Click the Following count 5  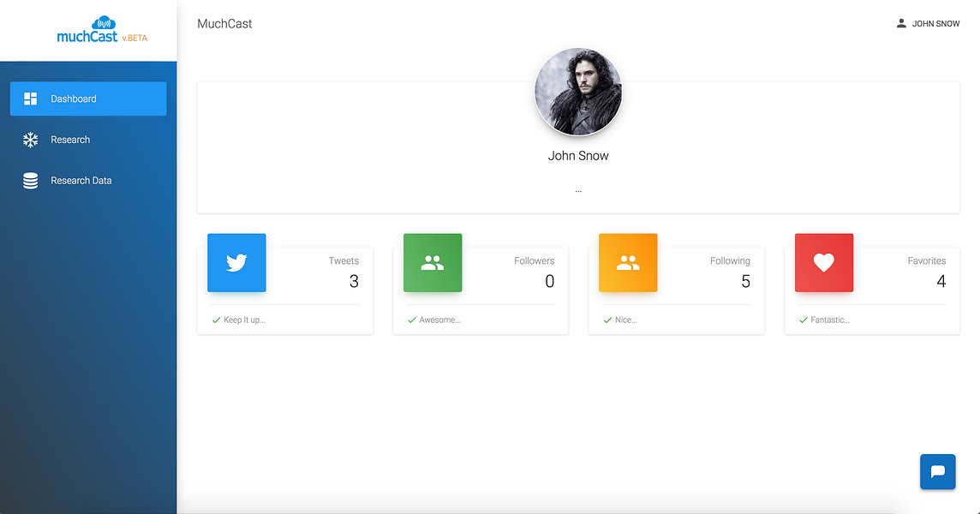745,281
